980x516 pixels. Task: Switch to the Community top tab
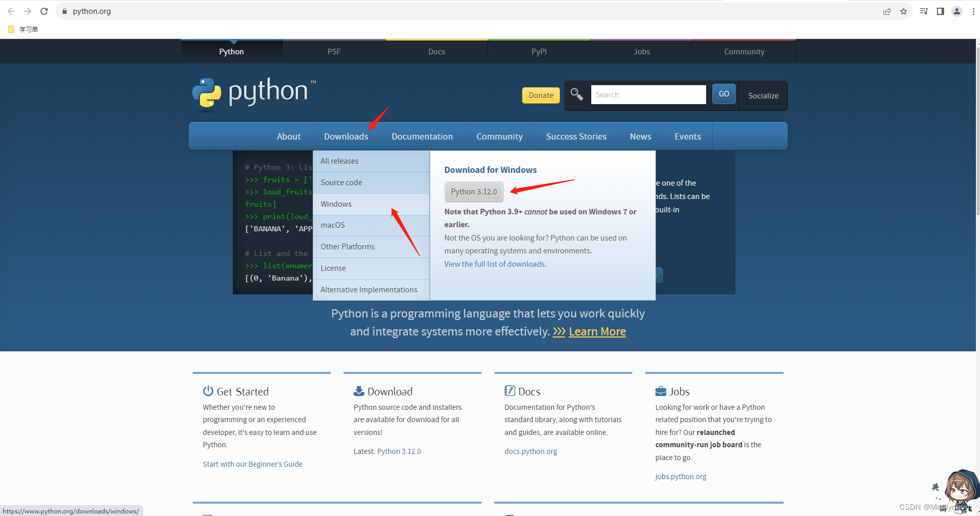pyautogui.click(x=745, y=51)
